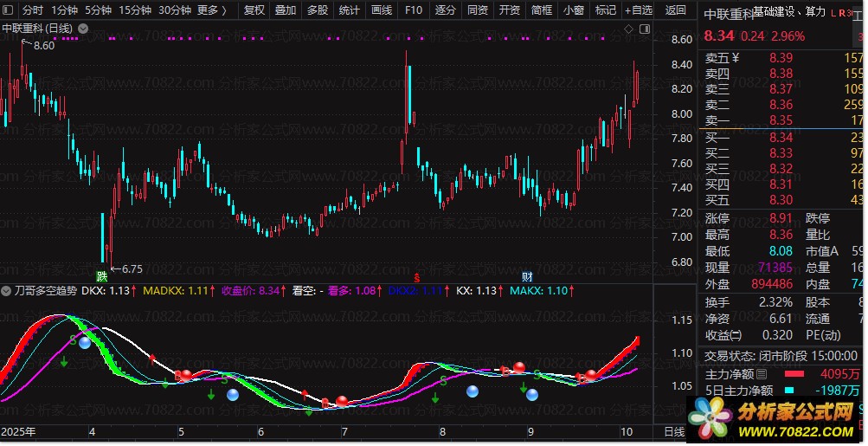Expand indicator menu next to 刀哥多空趋势
Image resolution: width=868 pixels, height=446 pixels.
coord(8,291)
